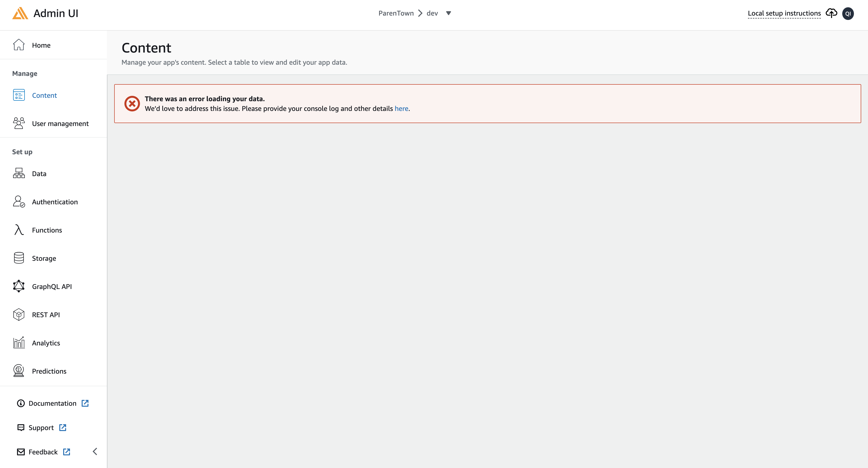This screenshot has height=468, width=868.
Task: Open Authentication setup
Action: coord(55,202)
